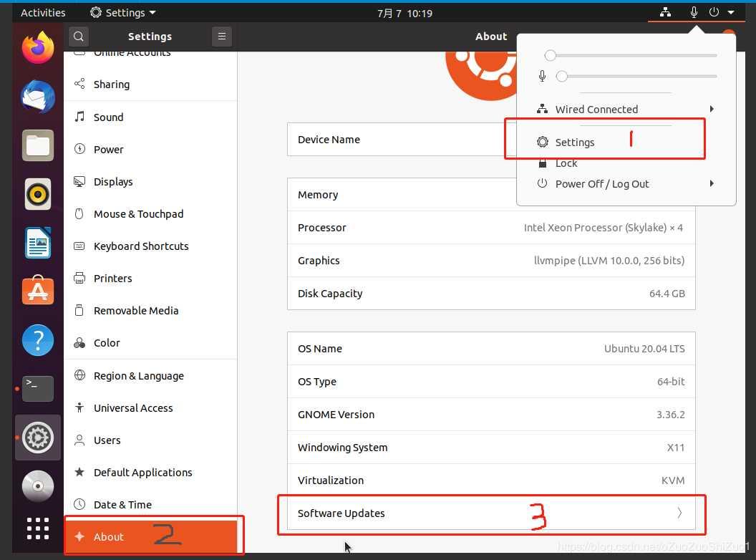
Task: Open Thunderbird mail from the dock
Action: 38,97
